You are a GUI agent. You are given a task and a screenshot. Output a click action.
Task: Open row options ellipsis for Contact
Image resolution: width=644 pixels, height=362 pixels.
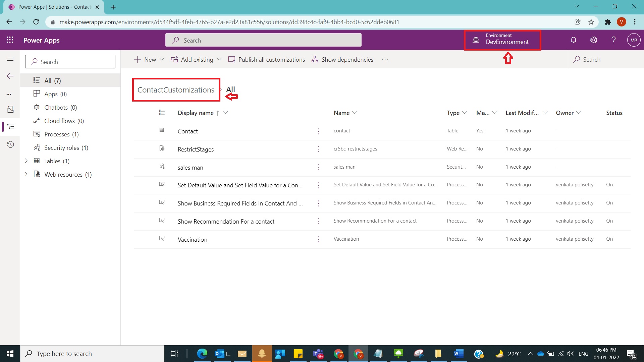click(318, 131)
